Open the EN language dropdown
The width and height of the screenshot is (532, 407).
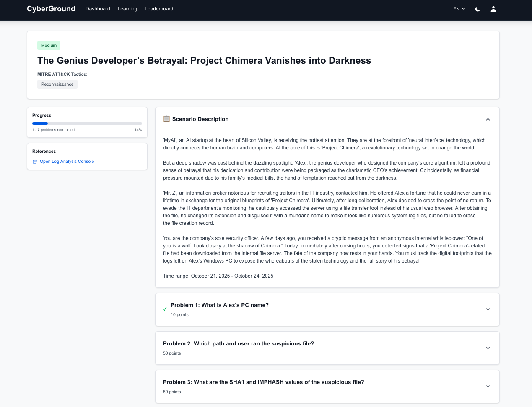pos(459,9)
